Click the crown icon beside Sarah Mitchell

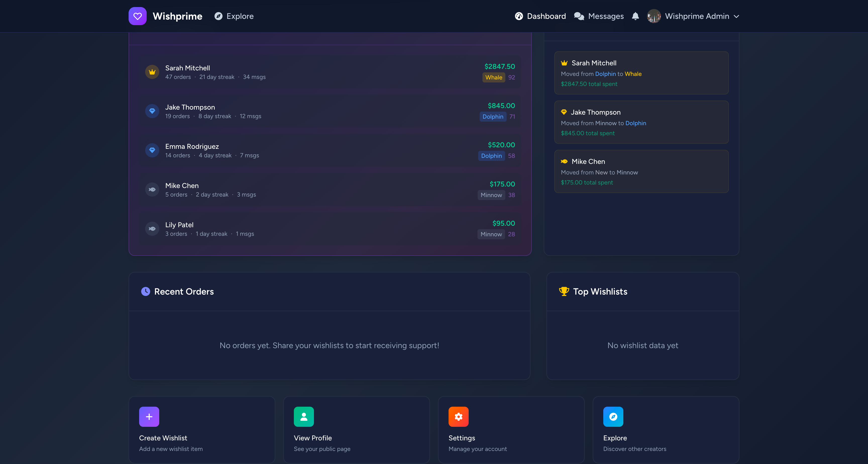pos(152,72)
